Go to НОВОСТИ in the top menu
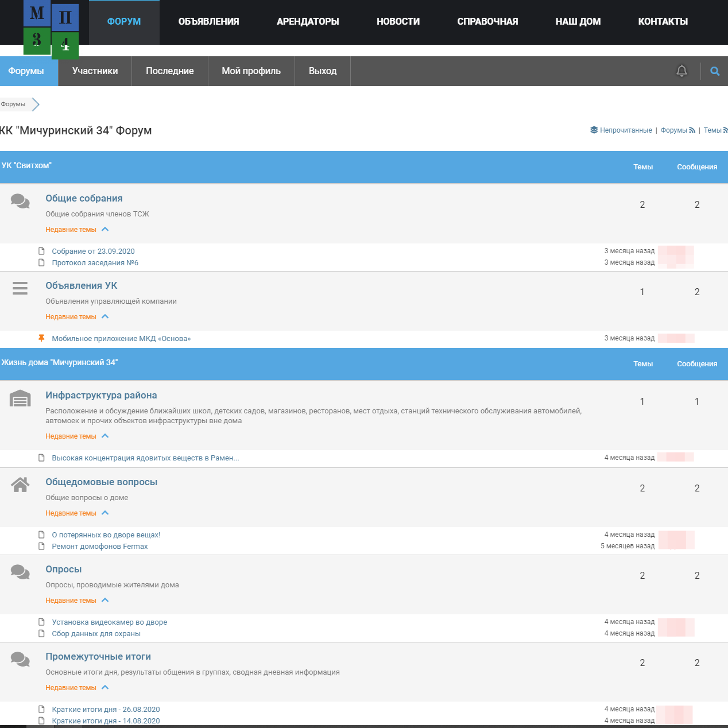 tap(398, 22)
